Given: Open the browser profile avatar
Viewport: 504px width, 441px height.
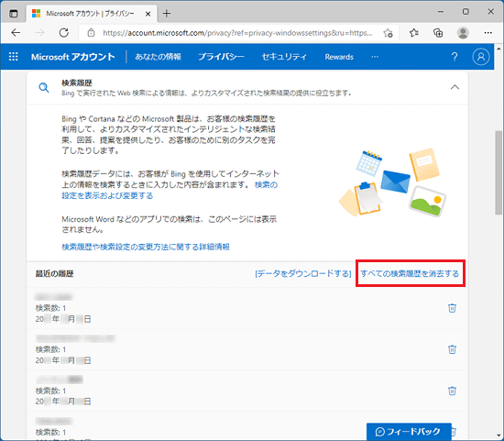Looking at the screenshot, I should 463,32.
